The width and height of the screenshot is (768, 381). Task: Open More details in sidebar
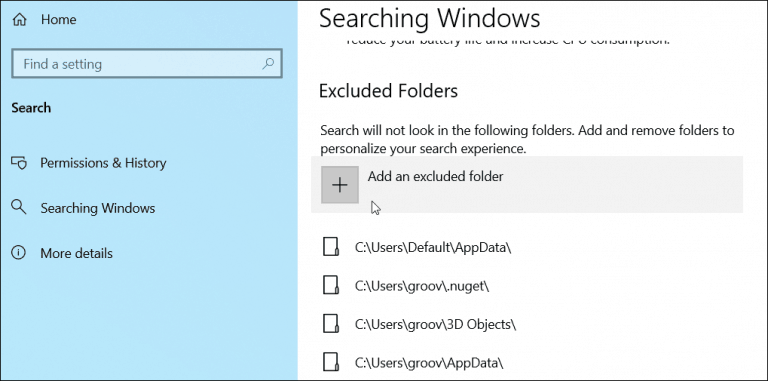76,253
